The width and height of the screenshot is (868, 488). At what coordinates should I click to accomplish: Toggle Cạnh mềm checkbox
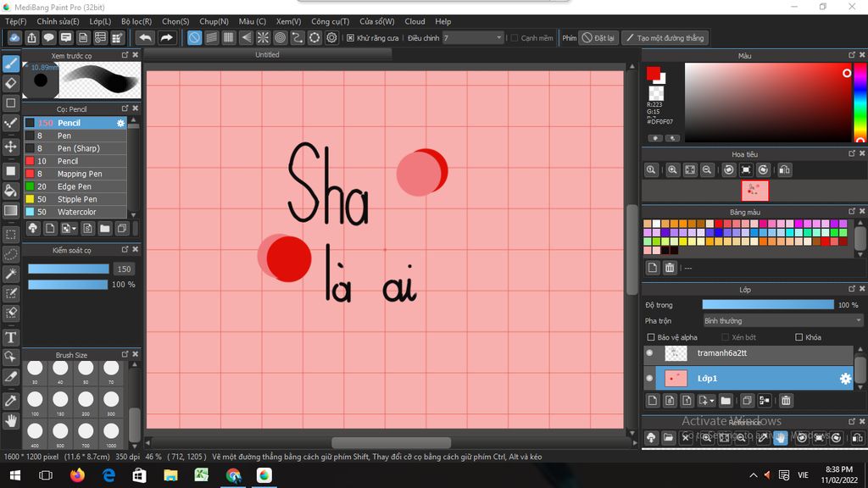click(x=515, y=38)
